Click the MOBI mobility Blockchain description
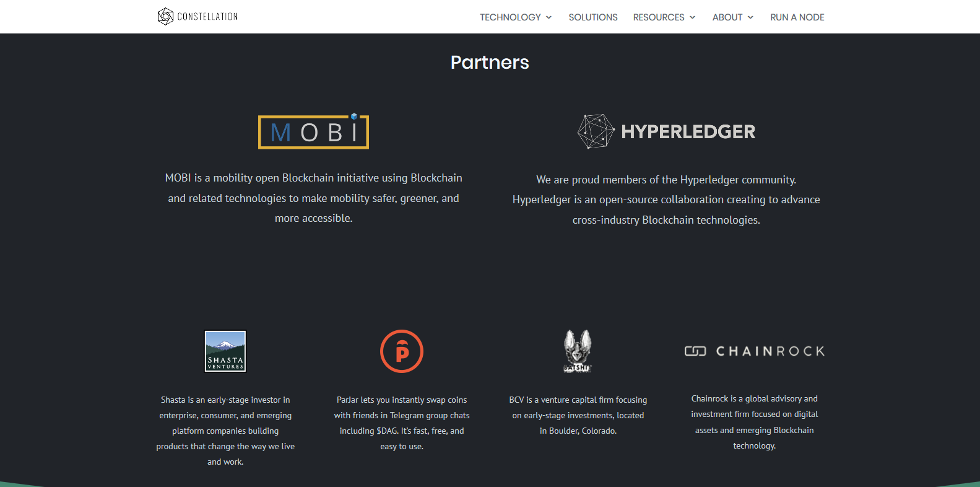 click(x=314, y=198)
